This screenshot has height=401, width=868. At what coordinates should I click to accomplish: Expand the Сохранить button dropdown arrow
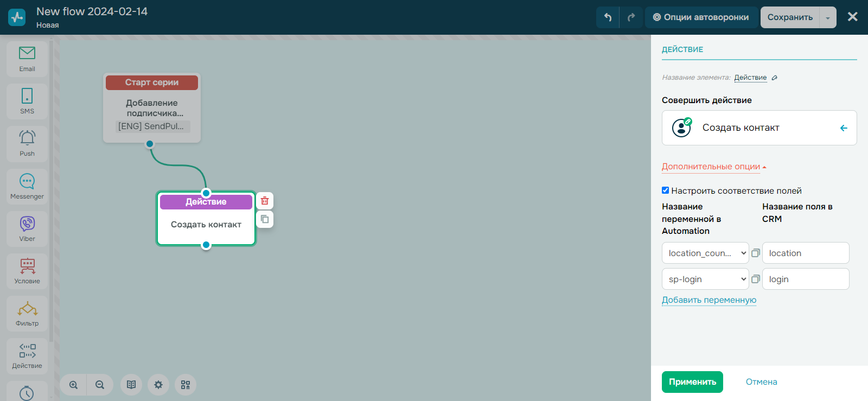click(828, 17)
